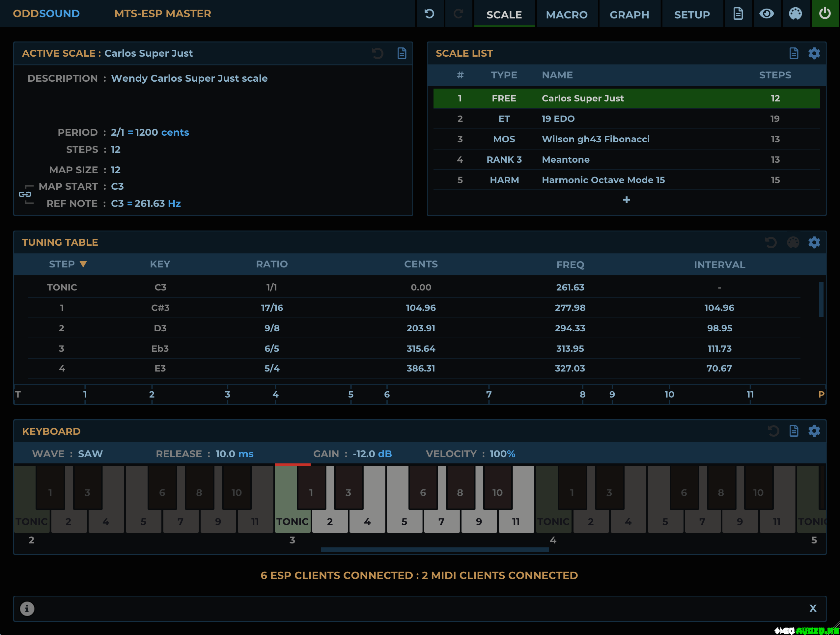Open the color palette icon in header
The width and height of the screenshot is (840, 635).
[x=795, y=14]
